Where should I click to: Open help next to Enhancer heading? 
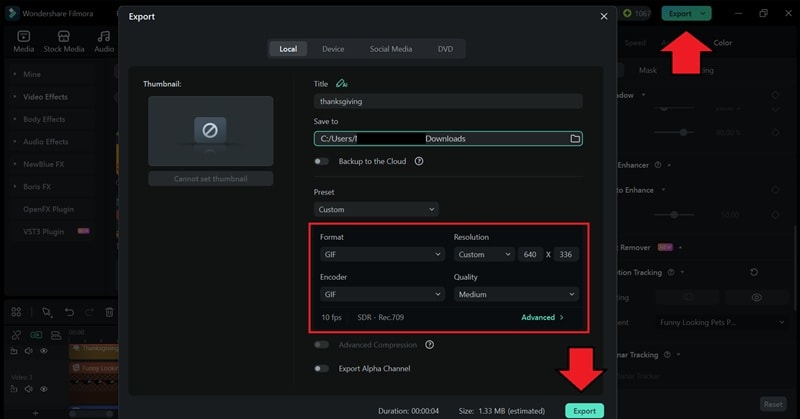pos(658,165)
